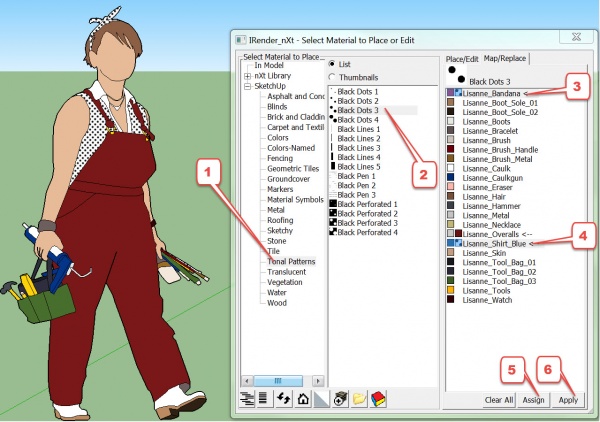The width and height of the screenshot is (600, 422).
Task: Open the yellow folder icon
Action: pyautogui.click(x=359, y=400)
